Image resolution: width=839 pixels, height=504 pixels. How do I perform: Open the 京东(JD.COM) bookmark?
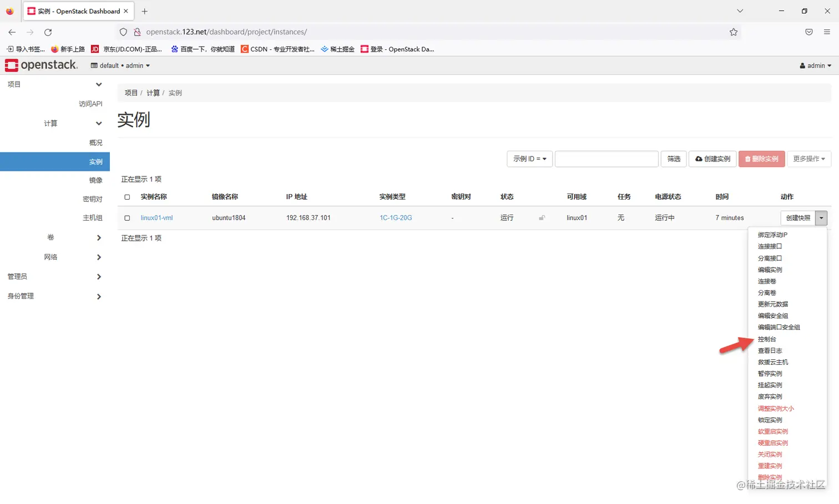click(x=127, y=49)
